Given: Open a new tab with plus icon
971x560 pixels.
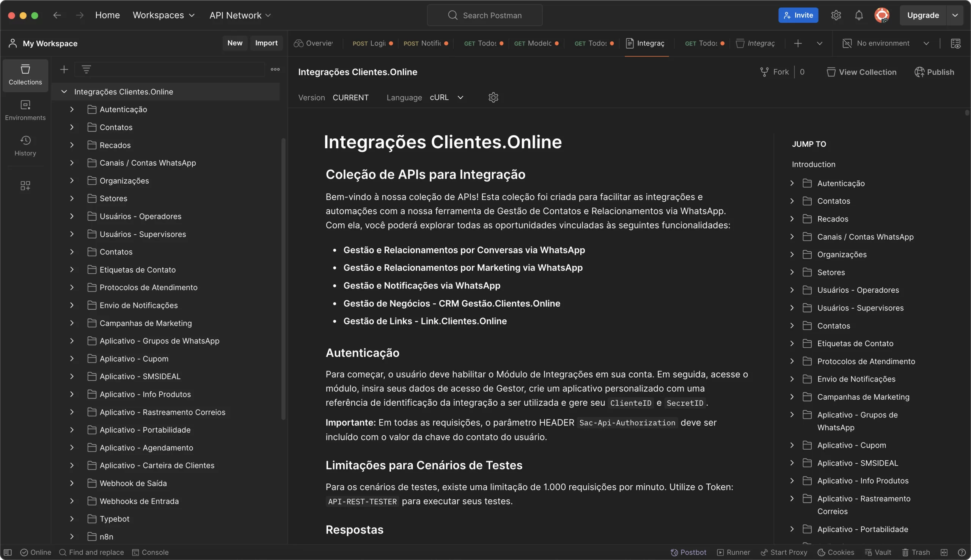Looking at the screenshot, I should [798, 43].
